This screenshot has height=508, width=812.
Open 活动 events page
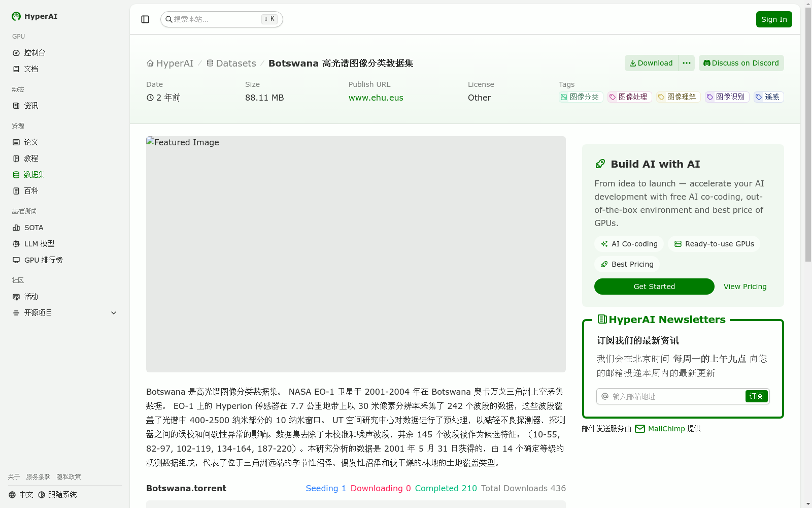65,297
